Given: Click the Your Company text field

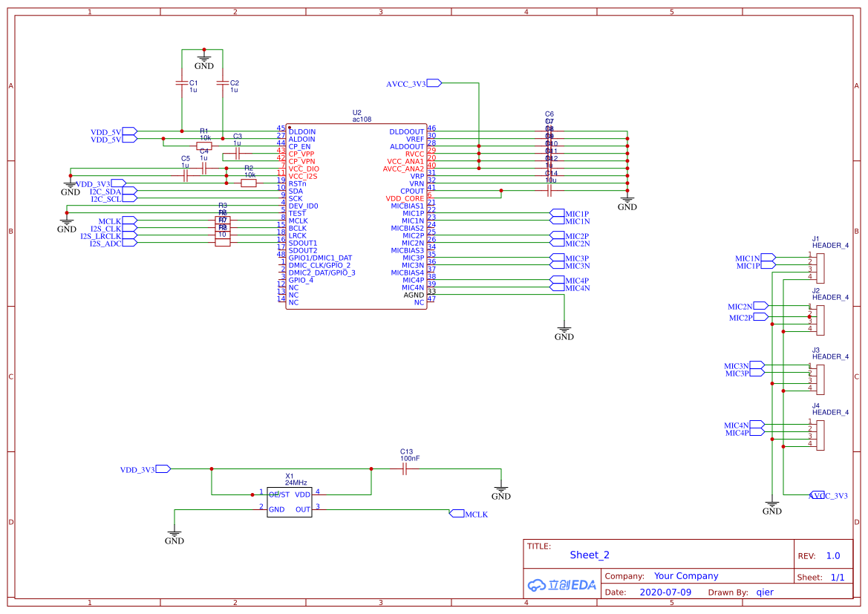Looking at the screenshot, I should [x=685, y=576].
